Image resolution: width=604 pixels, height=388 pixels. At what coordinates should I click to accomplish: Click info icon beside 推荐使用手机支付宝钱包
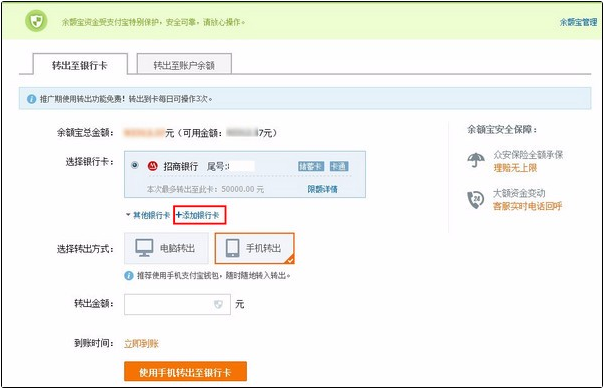tap(129, 276)
